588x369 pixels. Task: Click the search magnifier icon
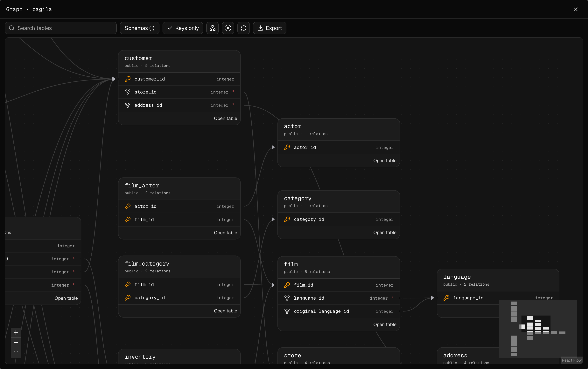12,28
